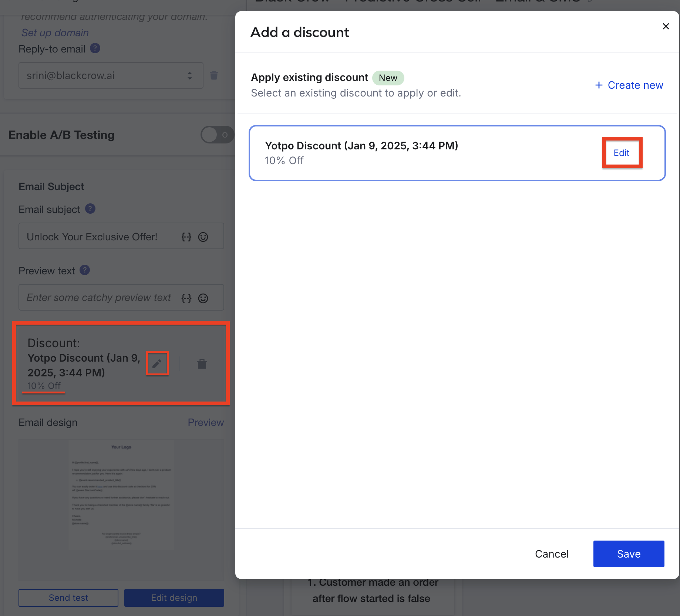Screen dimensions: 680x616
Task: Click help icon next to Email subject
Action: (x=90, y=209)
